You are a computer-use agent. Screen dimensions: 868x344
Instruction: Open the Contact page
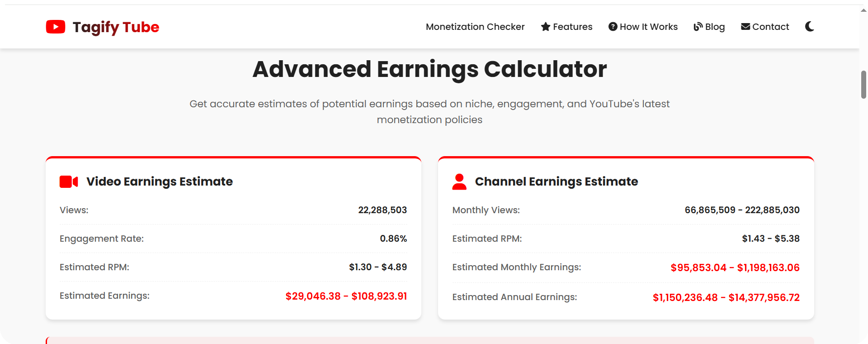[x=771, y=27]
